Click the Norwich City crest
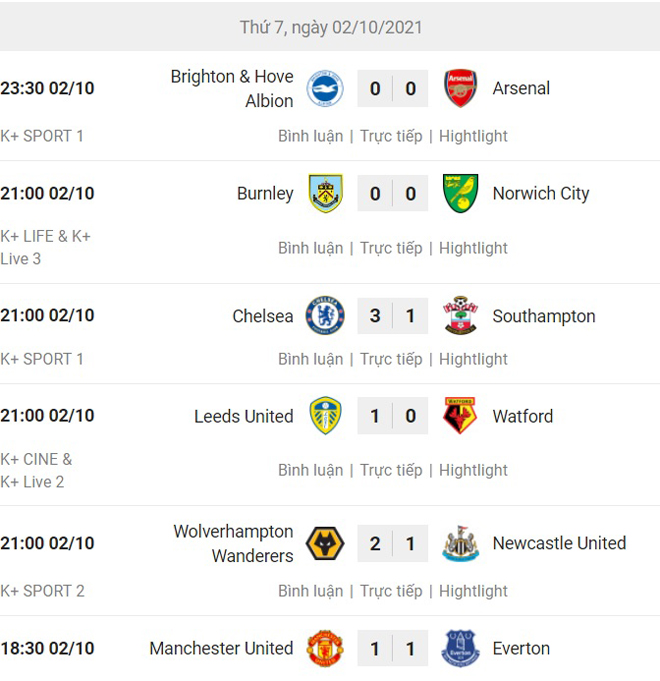This screenshot has height=681, width=660. [x=461, y=194]
